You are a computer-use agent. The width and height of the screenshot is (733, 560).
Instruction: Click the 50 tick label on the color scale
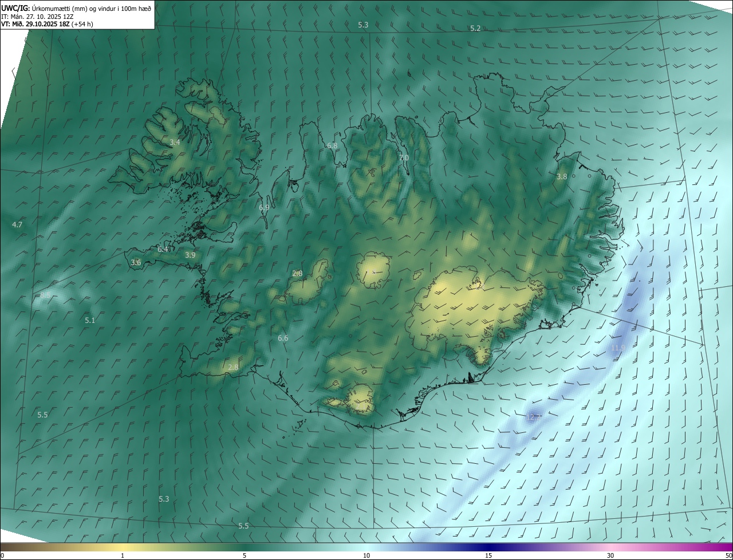(728, 555)
